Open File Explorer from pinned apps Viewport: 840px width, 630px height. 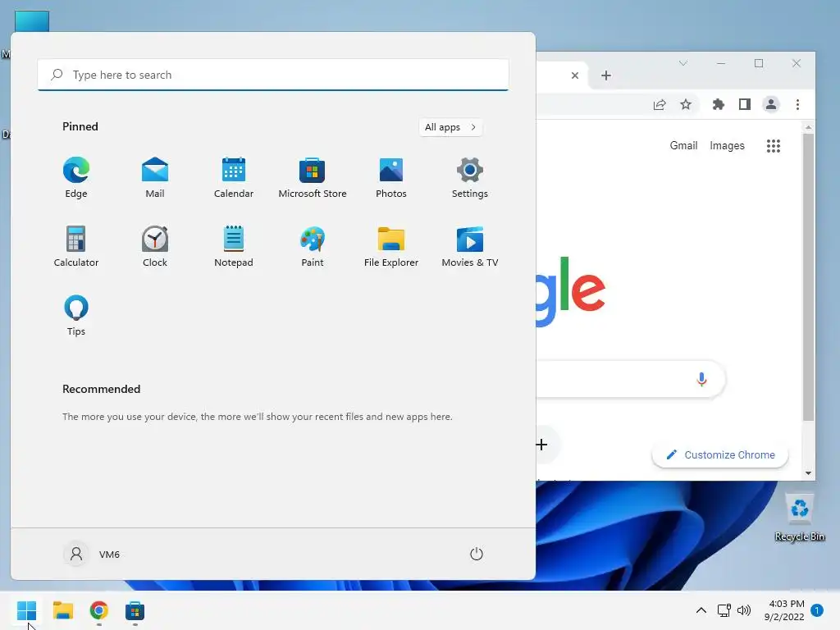391,246
